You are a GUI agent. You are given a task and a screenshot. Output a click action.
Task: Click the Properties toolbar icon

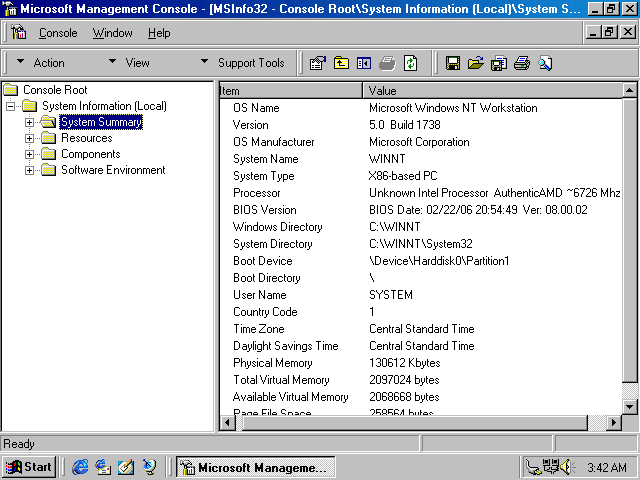[x=318, y=63]
